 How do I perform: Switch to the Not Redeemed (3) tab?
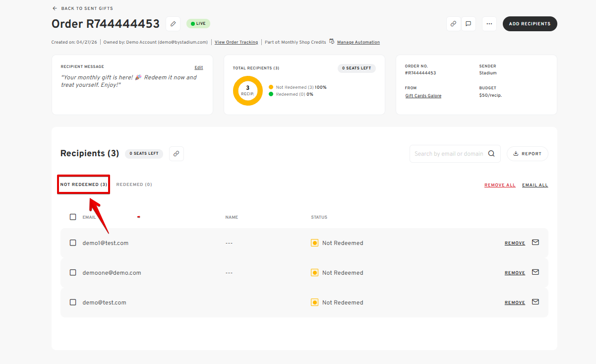point(84,184)
